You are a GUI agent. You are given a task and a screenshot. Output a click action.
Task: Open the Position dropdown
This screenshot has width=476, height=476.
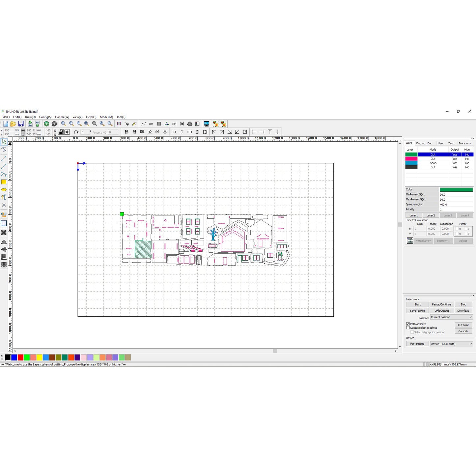click(470, 317)
